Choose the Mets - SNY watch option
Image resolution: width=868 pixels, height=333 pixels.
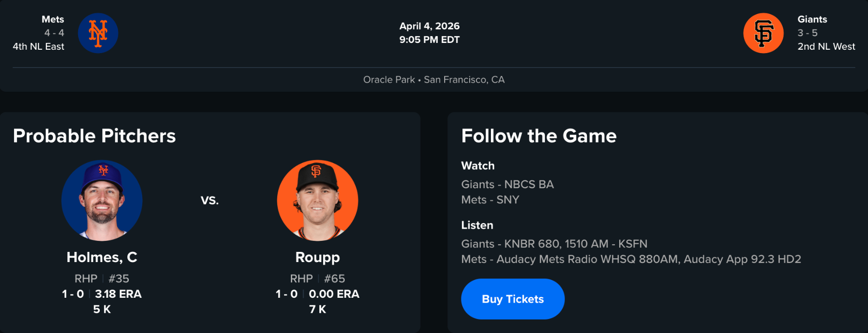tap(490, 200)
